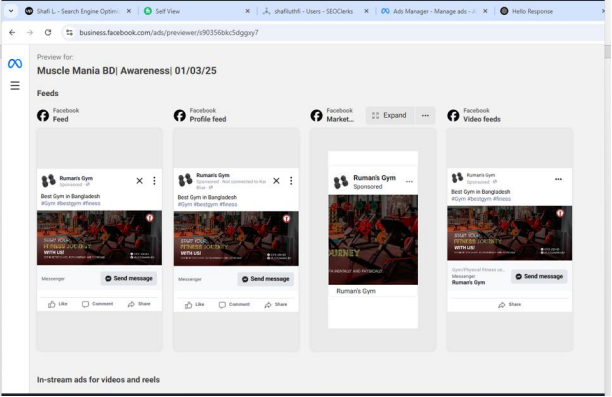Click Ruman's Gym avatar in Video feeds preview
The image size is (612, 397).
[457, 178]
